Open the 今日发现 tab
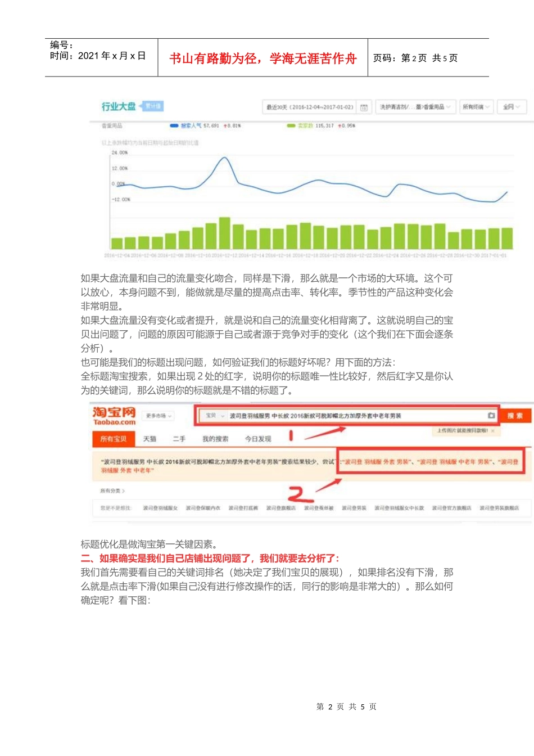 (x=258, y=439)
